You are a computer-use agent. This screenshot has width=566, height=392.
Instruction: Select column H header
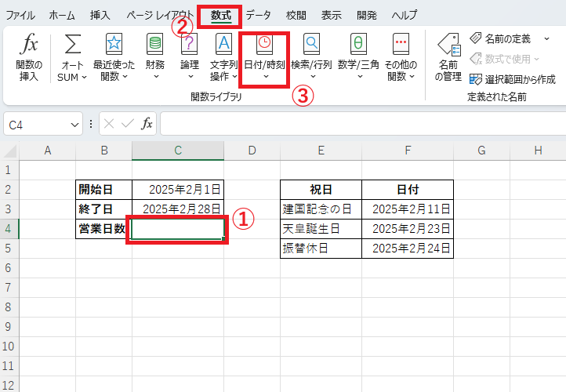click(538, 151)
